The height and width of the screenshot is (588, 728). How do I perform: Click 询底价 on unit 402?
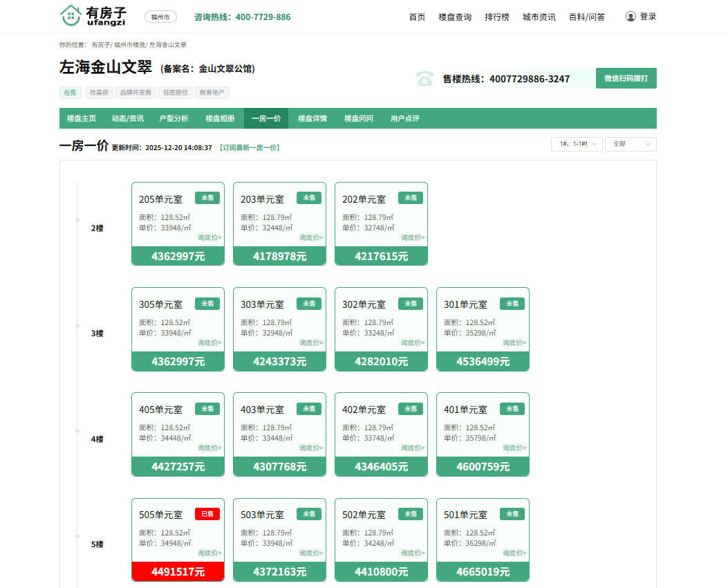[413, 448]
